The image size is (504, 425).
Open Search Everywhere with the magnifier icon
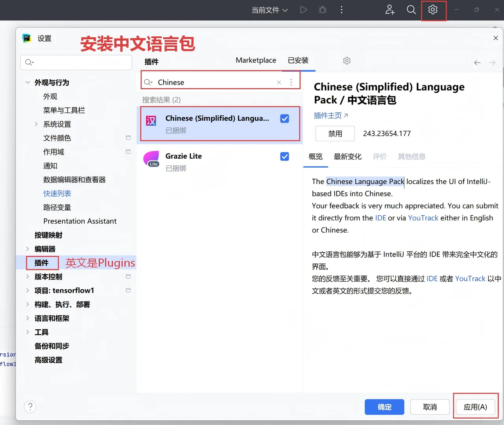[x=411, y=10]
